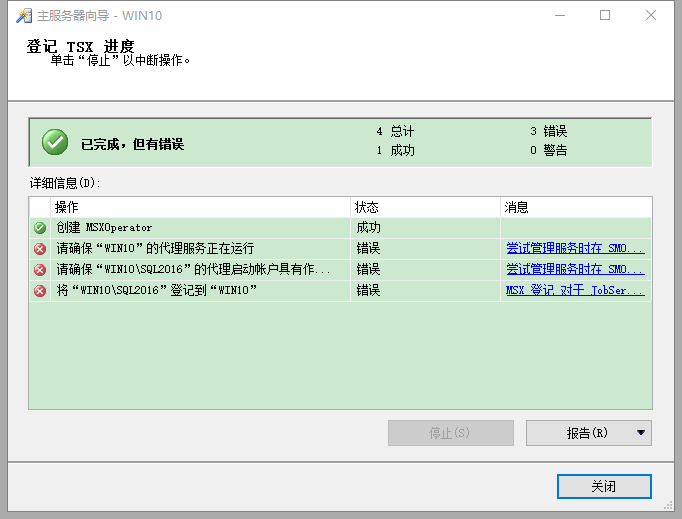Click the 消息 column header

pyautogui.click(x=575, y=207)
